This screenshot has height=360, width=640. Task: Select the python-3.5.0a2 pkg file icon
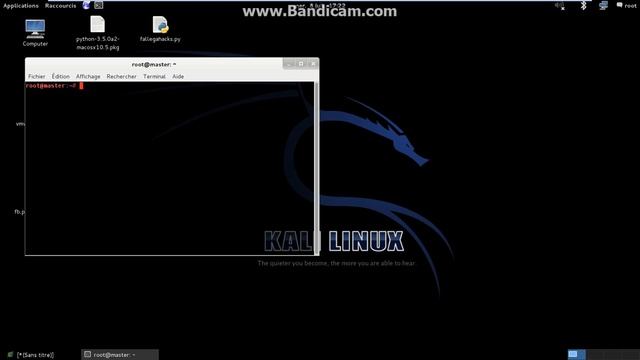[98, 33]
